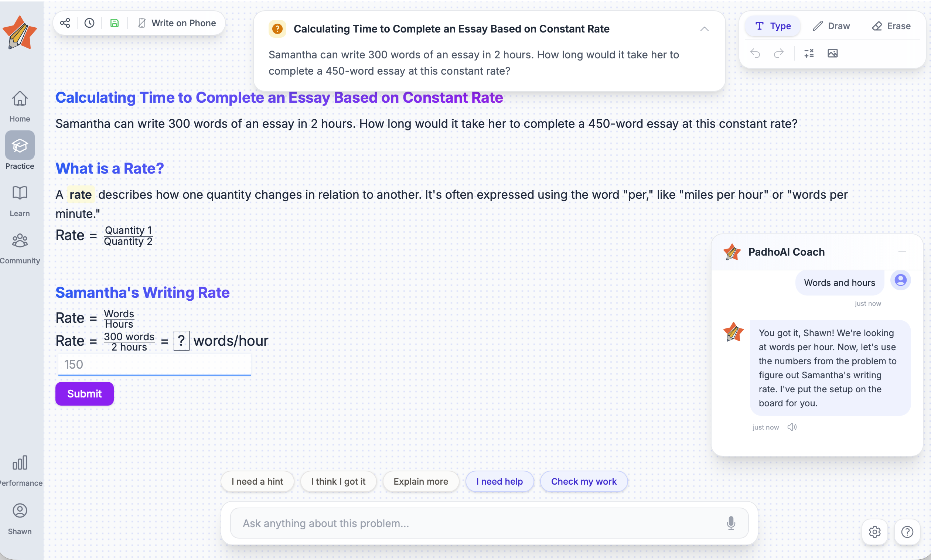
Task: Click the undo arrow icon
Action: (755, 53)
